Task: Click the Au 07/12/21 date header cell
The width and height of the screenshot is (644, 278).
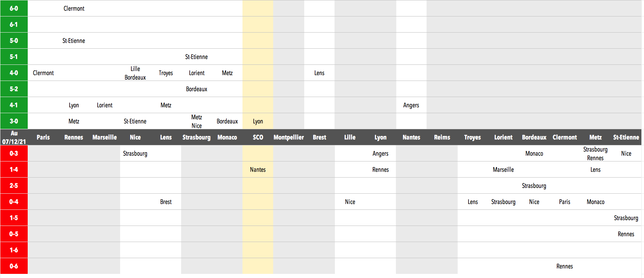Action: pyautogui.click(x=14, y=138)
